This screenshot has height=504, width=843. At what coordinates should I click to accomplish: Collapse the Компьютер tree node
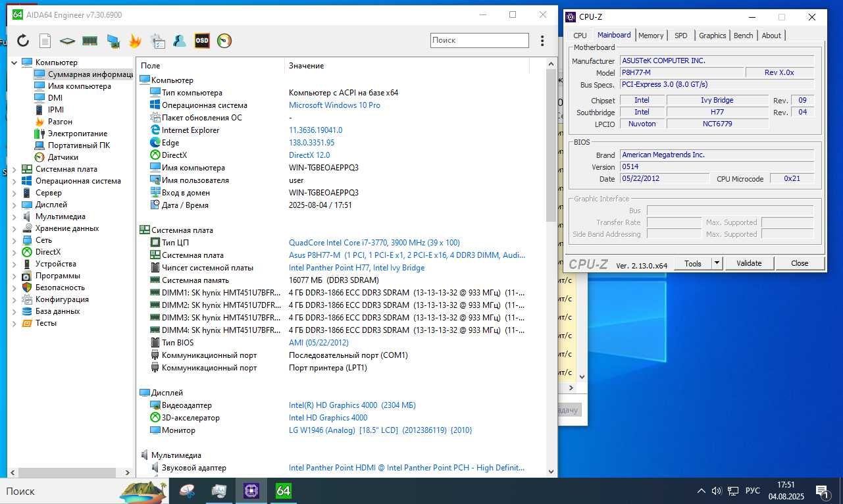14,63
